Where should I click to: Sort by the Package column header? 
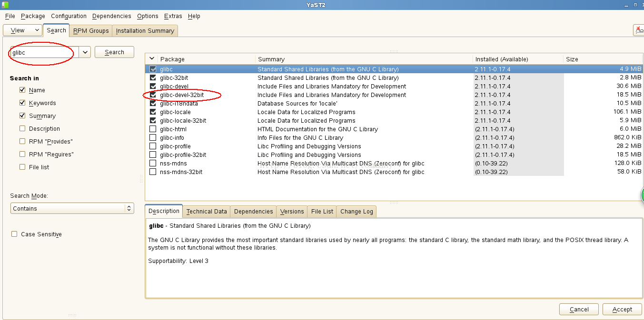[x=207, y=59]
